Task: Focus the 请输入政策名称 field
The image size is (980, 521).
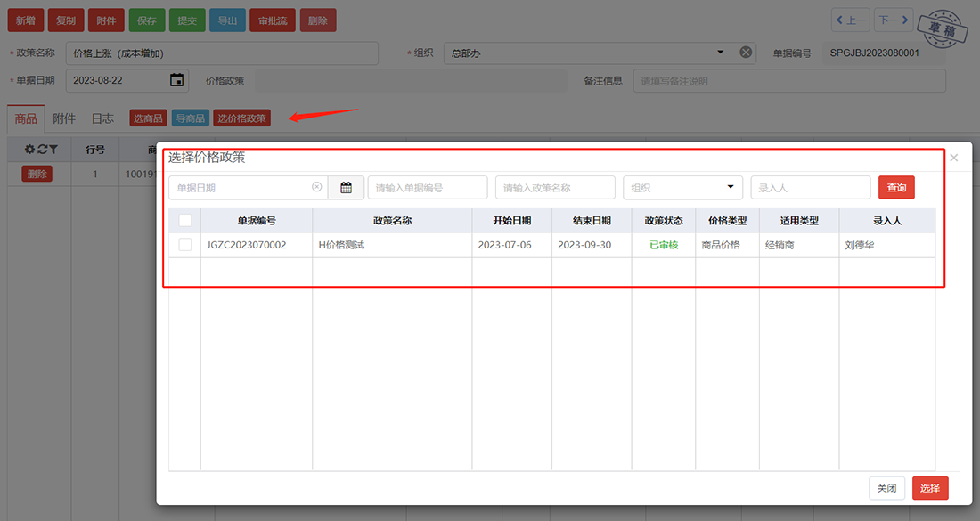Action: coord(555,187)
